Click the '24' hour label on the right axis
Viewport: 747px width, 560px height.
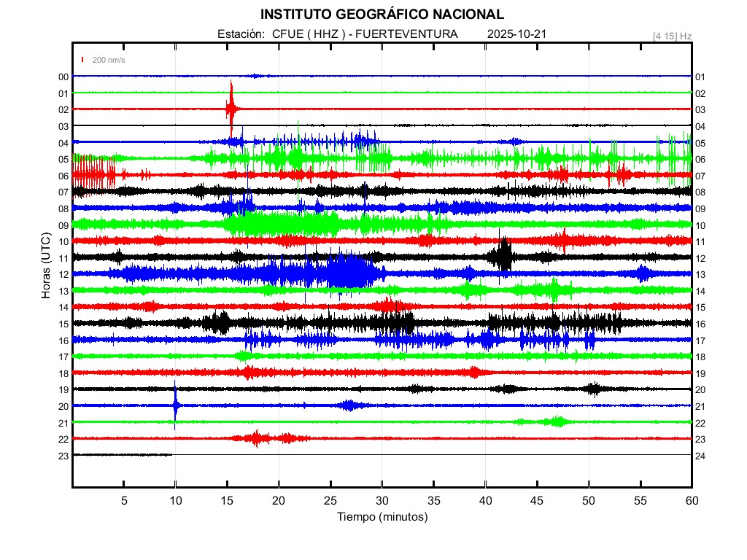tap(700, 456)
